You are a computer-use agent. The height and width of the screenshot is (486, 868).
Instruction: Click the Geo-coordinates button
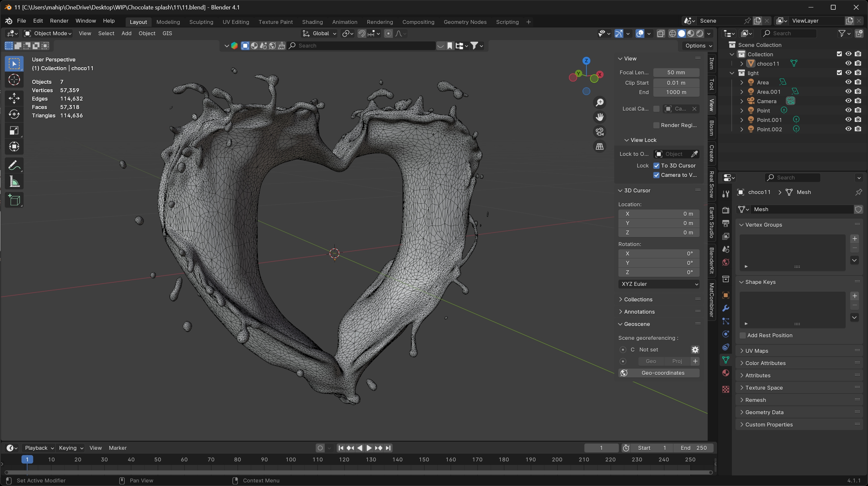pyautogui.click(x=659, y=373)
